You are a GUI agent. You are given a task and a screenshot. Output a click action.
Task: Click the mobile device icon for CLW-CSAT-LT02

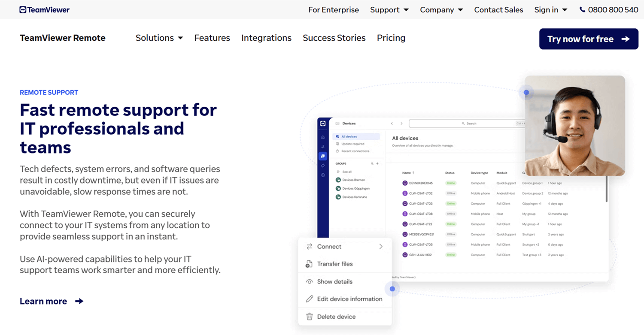(405, 193)
